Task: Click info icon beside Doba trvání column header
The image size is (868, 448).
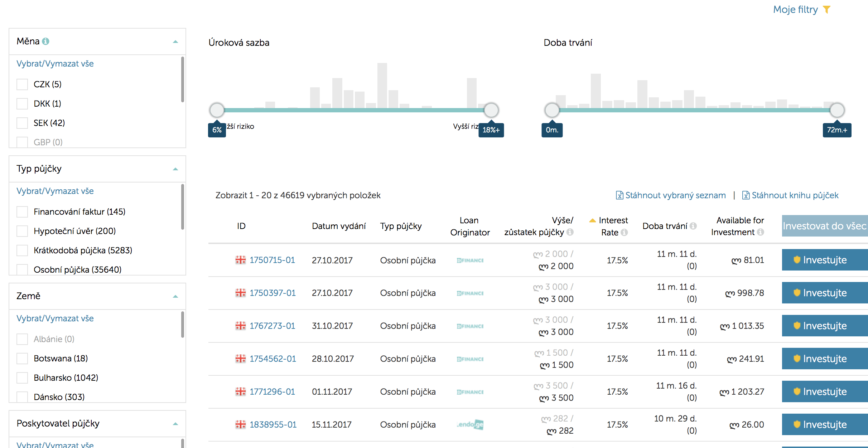Action: pyautogui.click(x=693, y=226)
